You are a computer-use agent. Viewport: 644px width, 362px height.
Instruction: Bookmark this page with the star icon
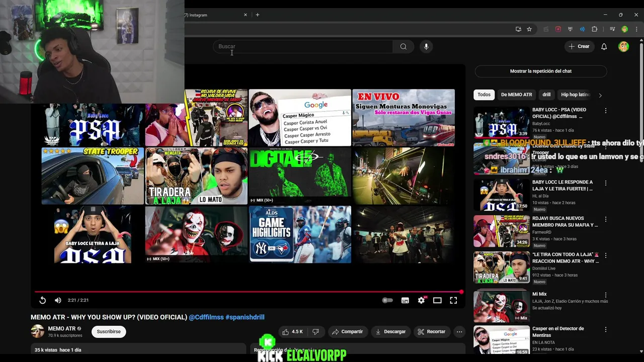click(529, 29)
